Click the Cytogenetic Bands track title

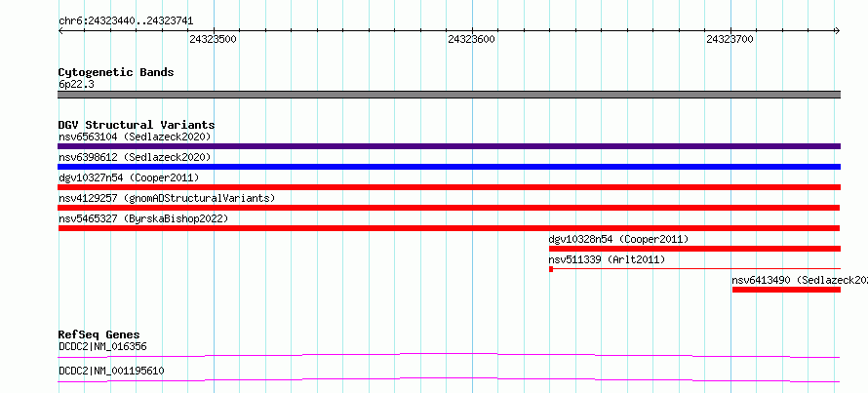click(116, 72)
